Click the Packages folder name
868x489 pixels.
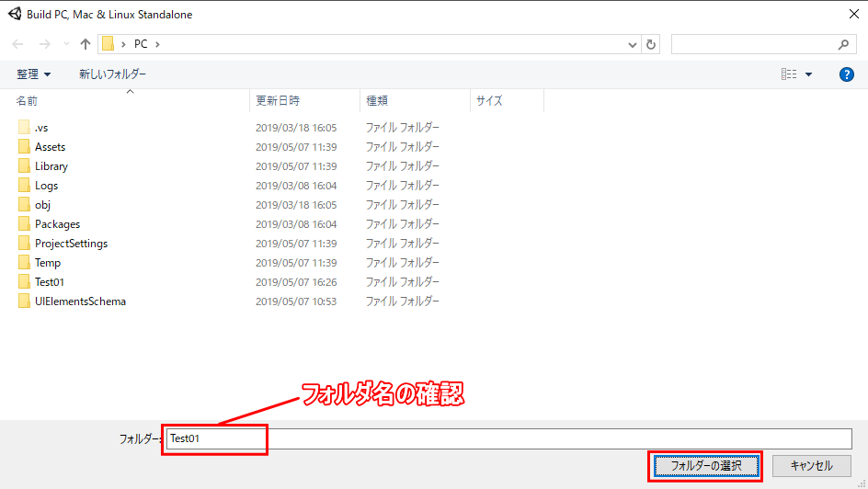(58, 224)
